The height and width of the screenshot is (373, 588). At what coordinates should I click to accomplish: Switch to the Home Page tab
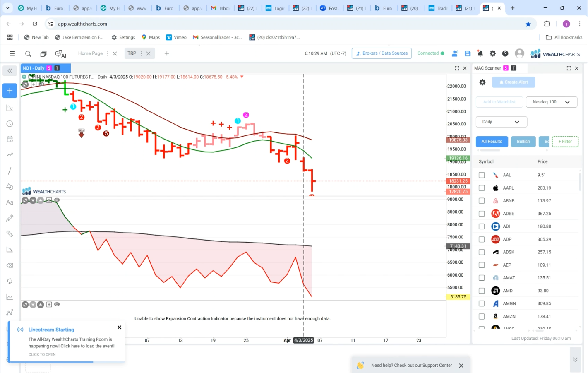90,53
